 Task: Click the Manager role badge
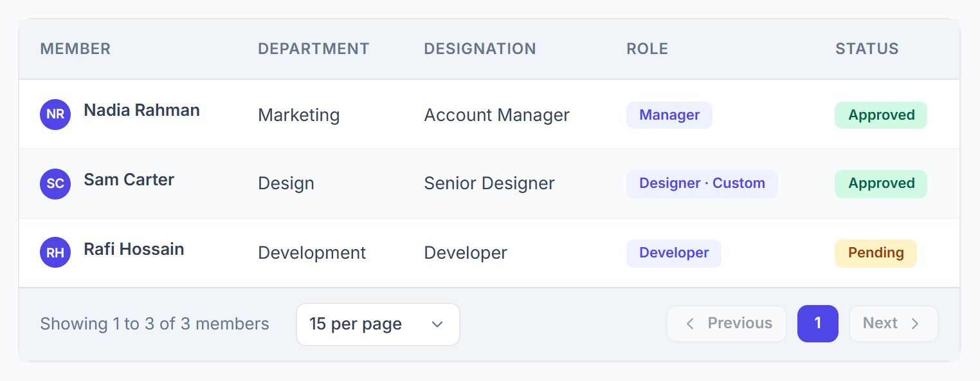click(669, 115)
